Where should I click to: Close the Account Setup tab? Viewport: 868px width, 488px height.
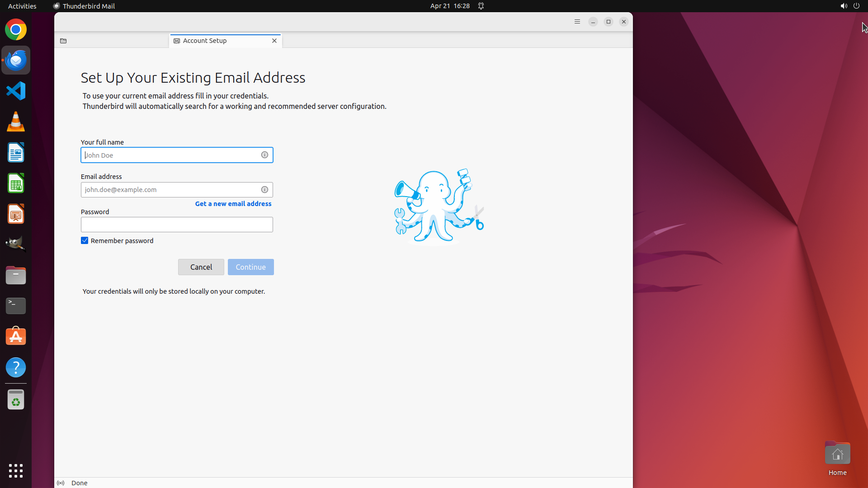click(274, 41)
